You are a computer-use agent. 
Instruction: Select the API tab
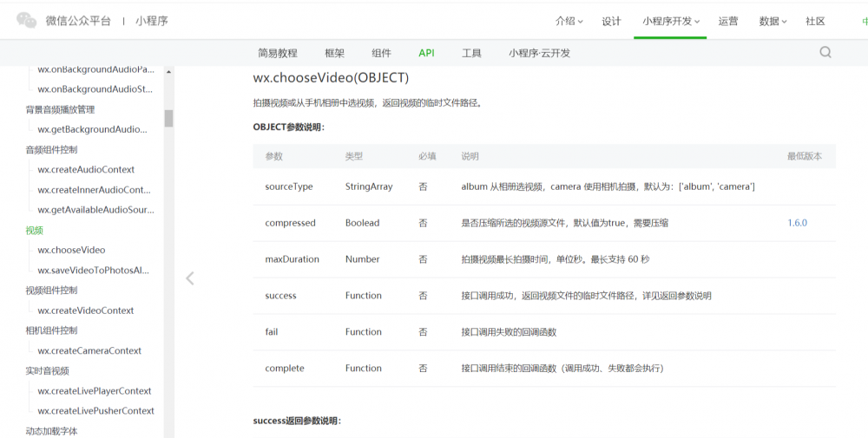426,53
